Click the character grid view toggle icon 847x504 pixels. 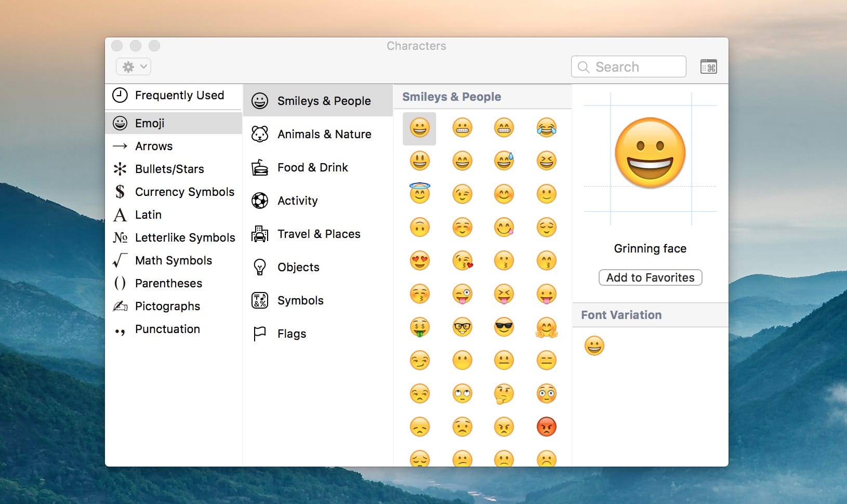[709, 67]
